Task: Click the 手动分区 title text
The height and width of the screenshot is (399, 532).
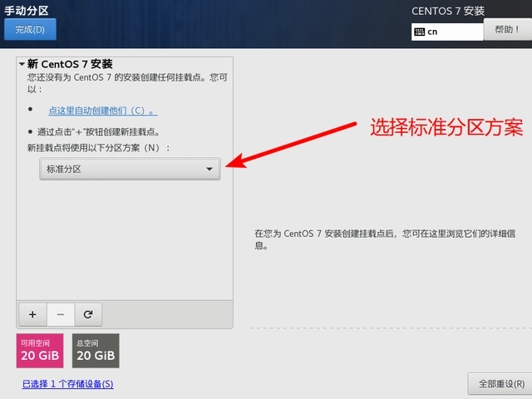Action: click(27, 11)
